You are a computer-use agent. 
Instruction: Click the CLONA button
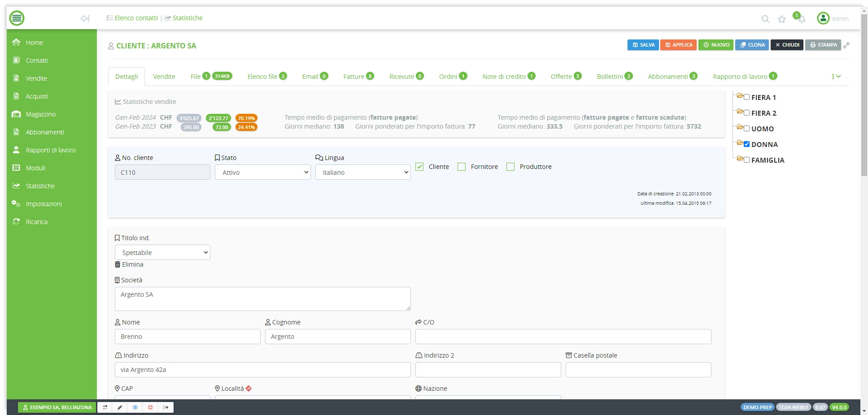(x=752, y=45)
